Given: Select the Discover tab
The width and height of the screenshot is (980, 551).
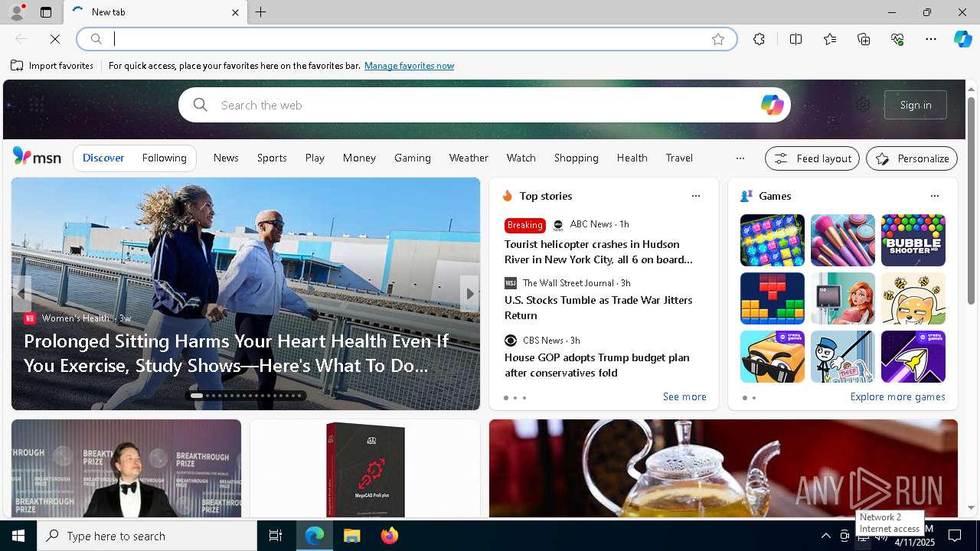Looking at the screenshot, I should [103, 158].
